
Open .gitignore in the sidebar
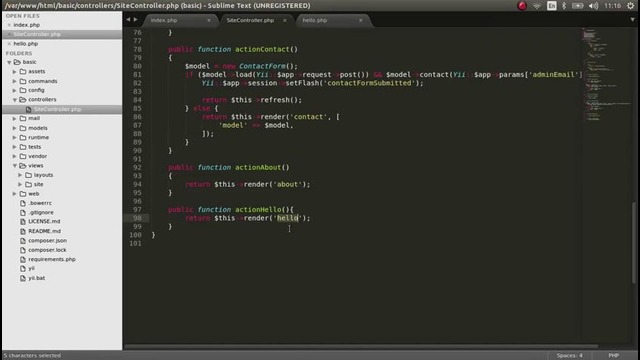(41, 213)
